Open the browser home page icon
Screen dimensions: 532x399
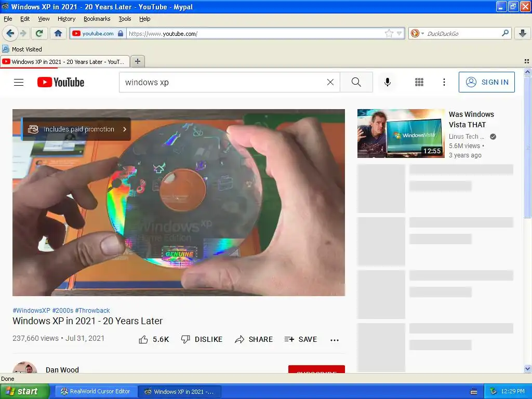(58, 33)
